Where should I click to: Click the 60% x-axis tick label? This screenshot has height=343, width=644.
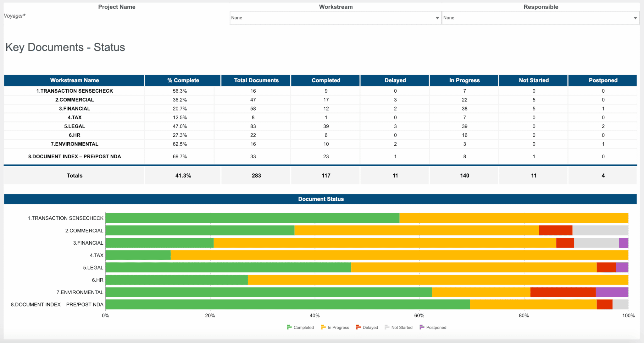419,315
